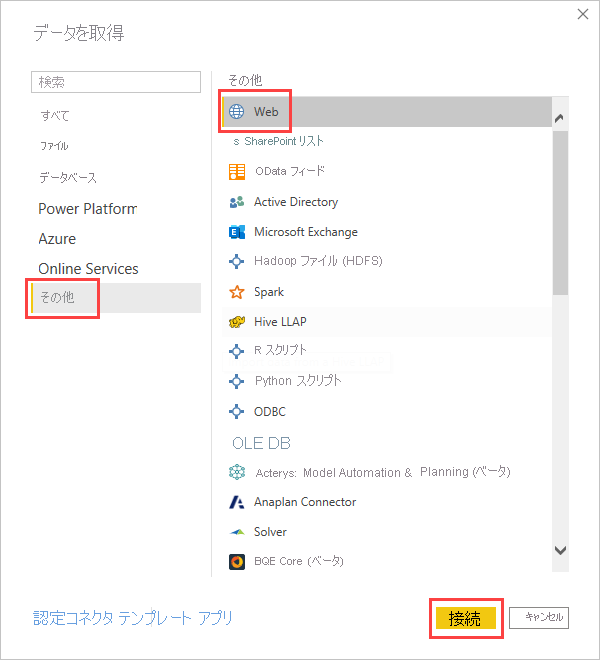
Task: Click the SharePoint list small icon
Action: 236,142
